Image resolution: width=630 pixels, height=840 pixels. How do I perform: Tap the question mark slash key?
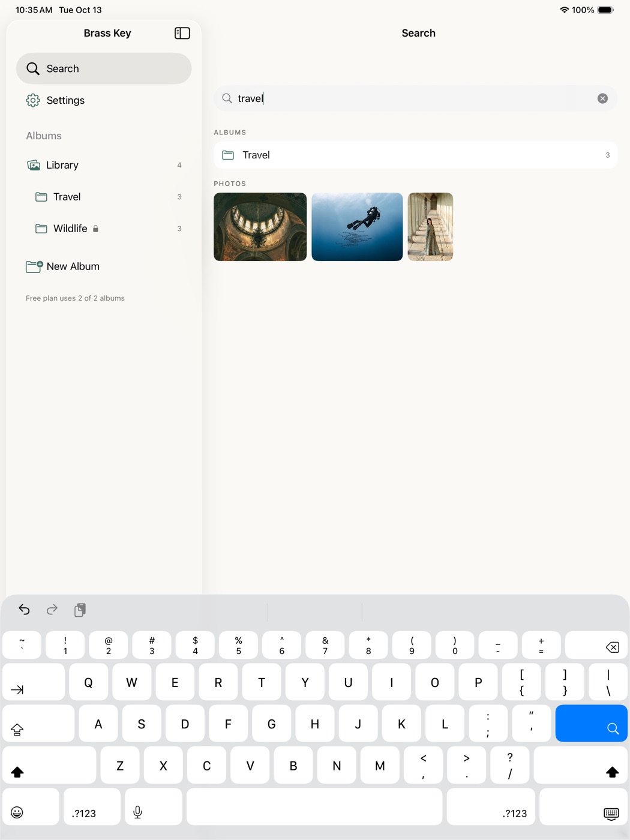point(510,765)
